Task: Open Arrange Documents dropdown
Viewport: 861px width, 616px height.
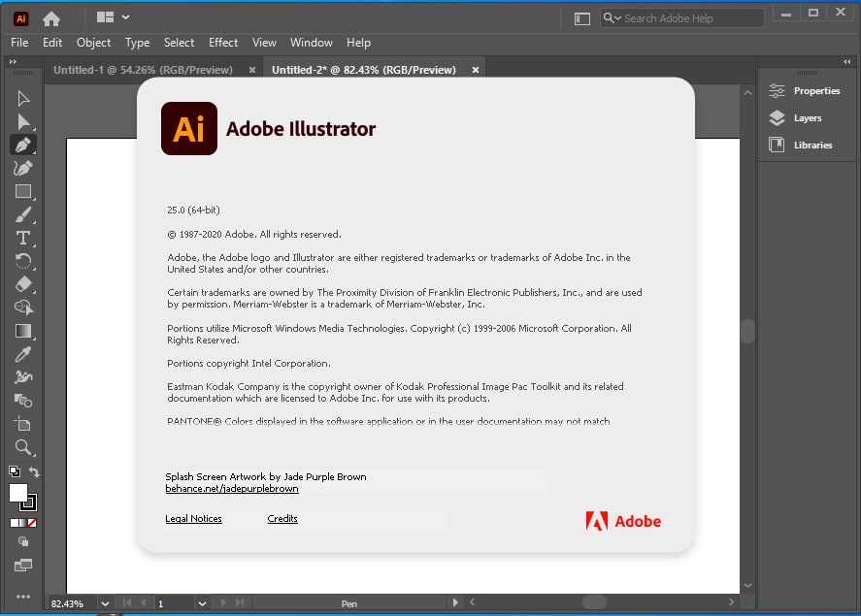Action: [114, 17]
